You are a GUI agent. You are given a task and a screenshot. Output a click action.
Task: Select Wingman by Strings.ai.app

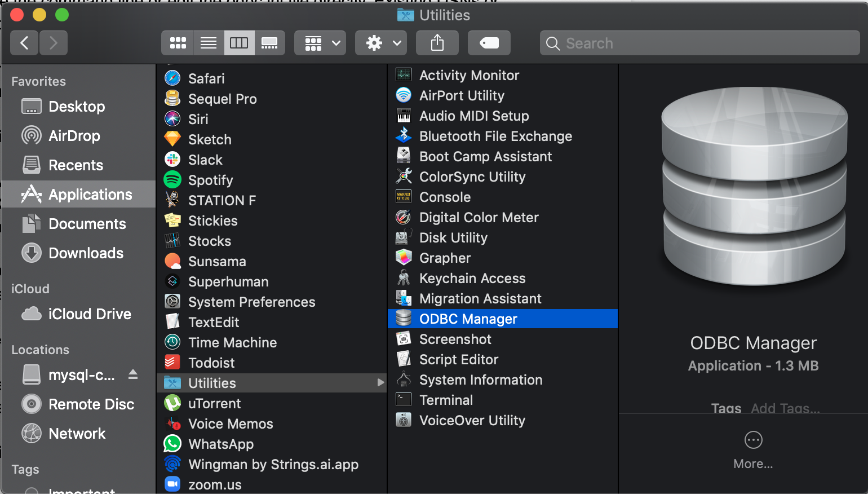272,464
